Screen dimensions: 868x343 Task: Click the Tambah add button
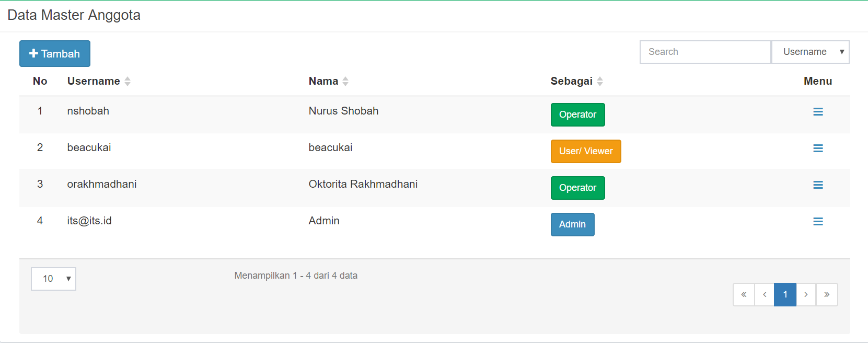click(x=55, y=54)
